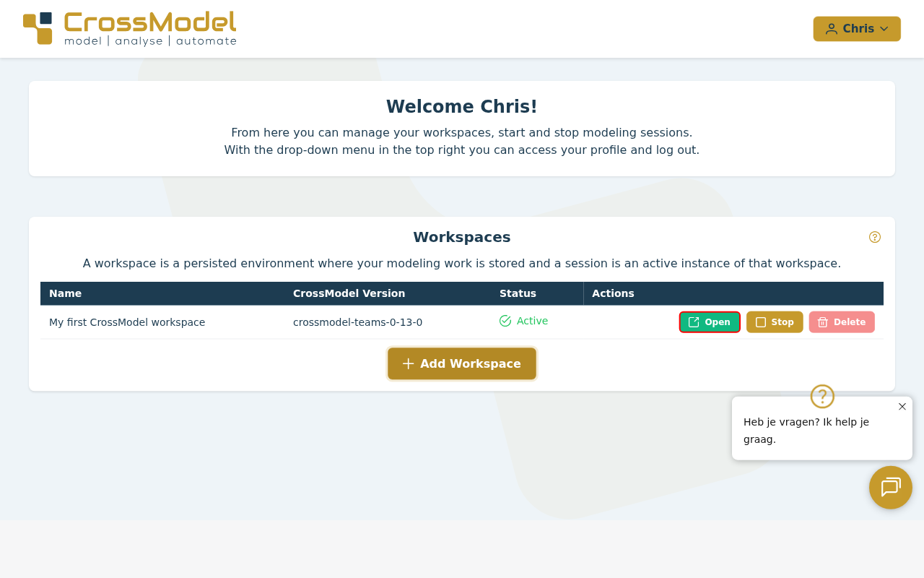The width and height of the screenshot is (924, 578).
Task: Click the divider between the Status and Actions headers
Action: tap(583, 293)
